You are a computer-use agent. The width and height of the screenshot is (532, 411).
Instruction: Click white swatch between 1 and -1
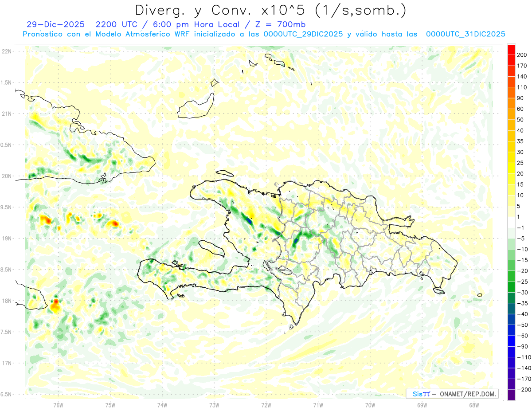pos(511,222)
